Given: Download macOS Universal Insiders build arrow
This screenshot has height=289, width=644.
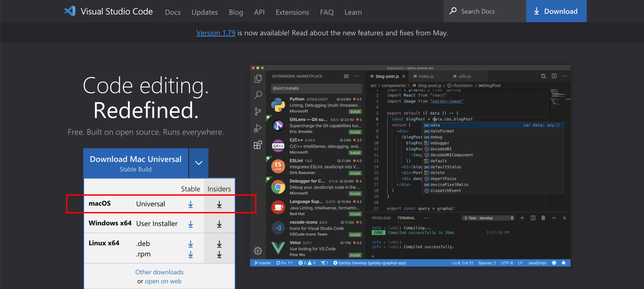Looking at the screenshot, I should 219,204.
